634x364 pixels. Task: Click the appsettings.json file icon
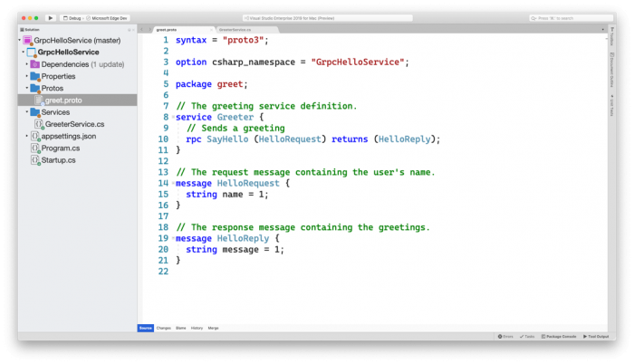coord(35,137)
